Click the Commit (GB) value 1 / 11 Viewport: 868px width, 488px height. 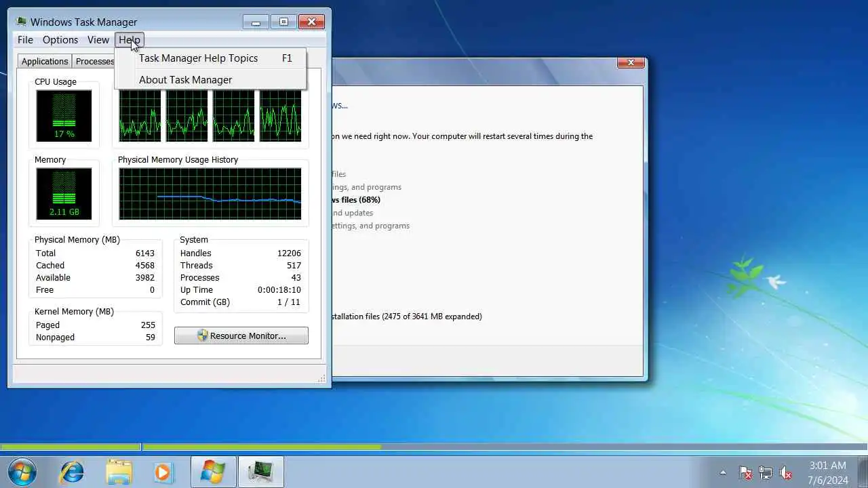coord(288,302)
